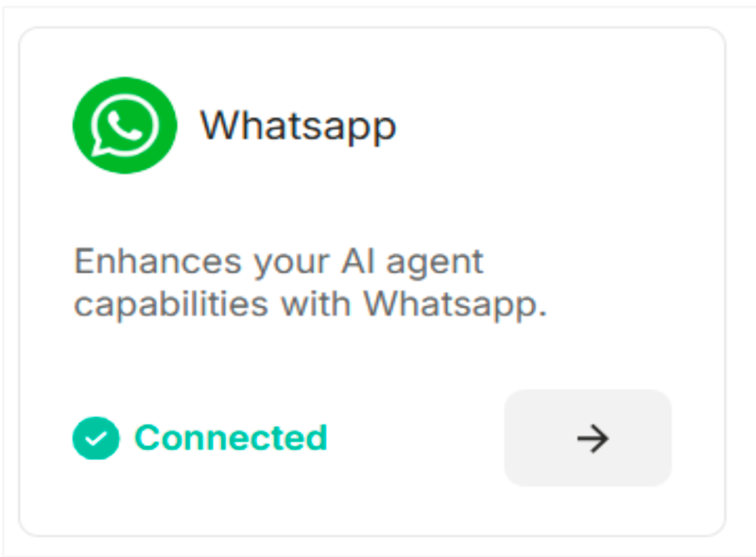The height and width of the screenshot is (557, 756).
Task: Click the word "Whatsapp." in the description
Action: pyautogui.click(x=455, y=304)
